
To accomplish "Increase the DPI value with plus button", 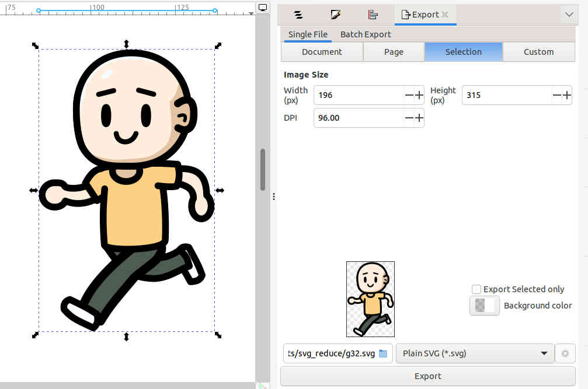I will click(419, 118).
